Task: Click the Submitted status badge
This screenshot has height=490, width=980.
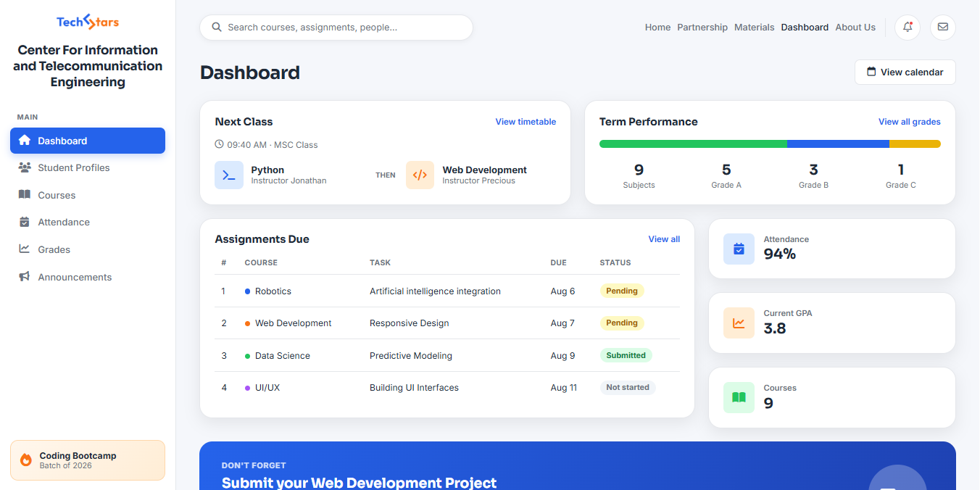Action: 626,355
